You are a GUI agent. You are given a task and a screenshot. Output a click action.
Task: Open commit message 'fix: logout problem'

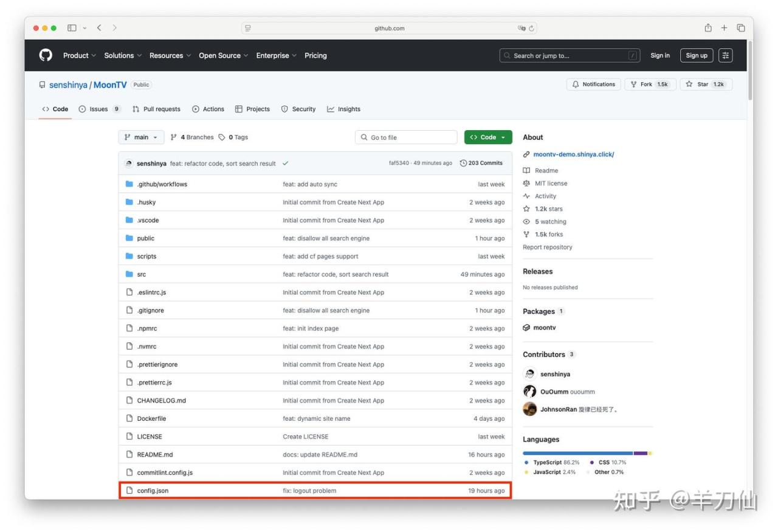[x=309, y=491]
